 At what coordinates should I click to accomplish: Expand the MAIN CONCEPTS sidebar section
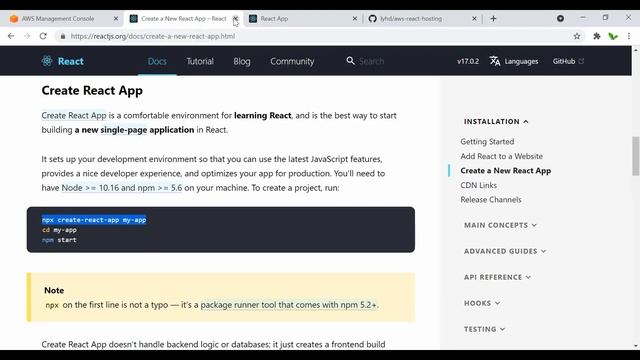(x=500, y=225)
